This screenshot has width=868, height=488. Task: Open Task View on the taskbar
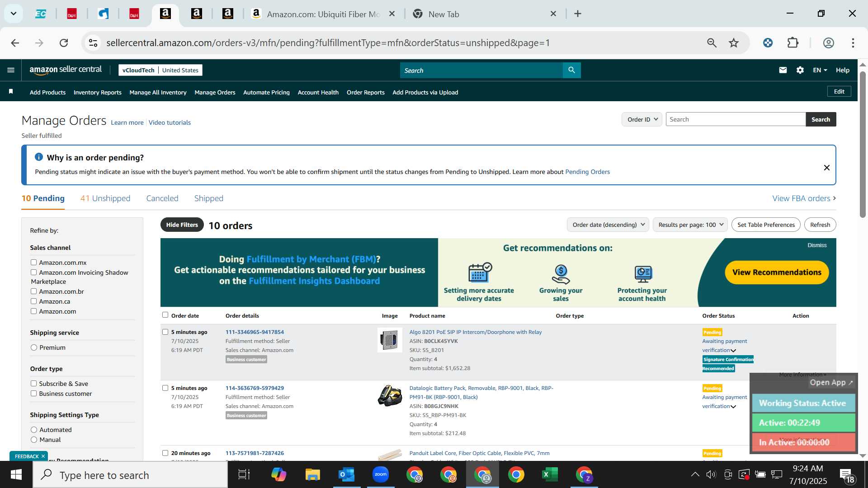click(x=244, y=475)
